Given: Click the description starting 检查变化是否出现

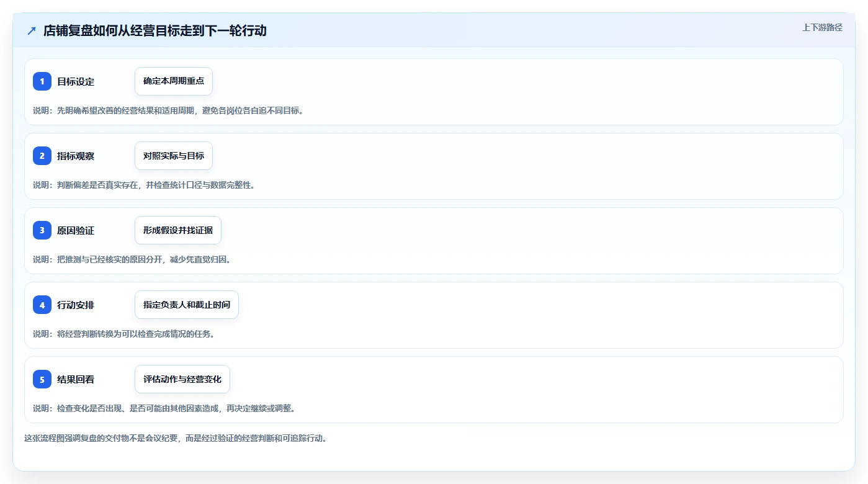Looking at the screenshot, I should (x=164, y=408).
